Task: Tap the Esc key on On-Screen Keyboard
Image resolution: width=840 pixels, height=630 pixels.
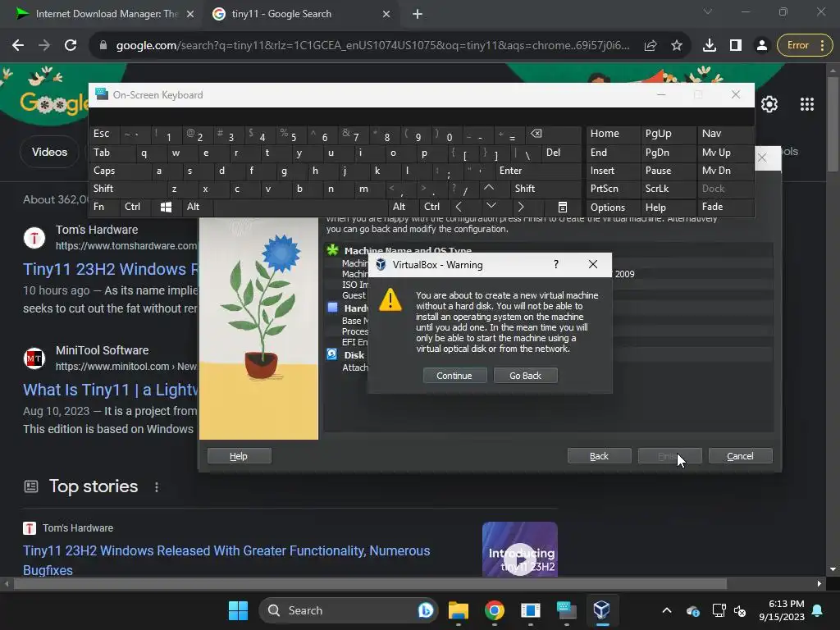Action: (x=104, y=134)
